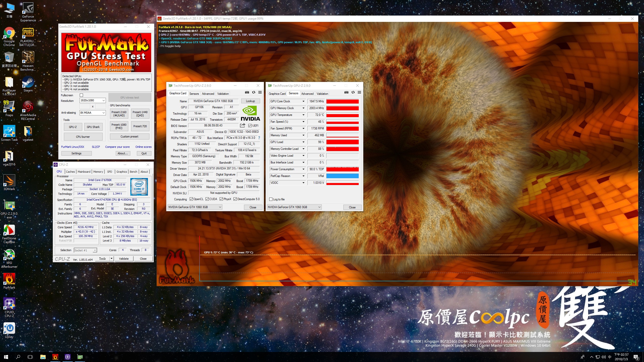Click GPU Temperature red sensor graph
The image size is (644, 362).
pos(342,115)
